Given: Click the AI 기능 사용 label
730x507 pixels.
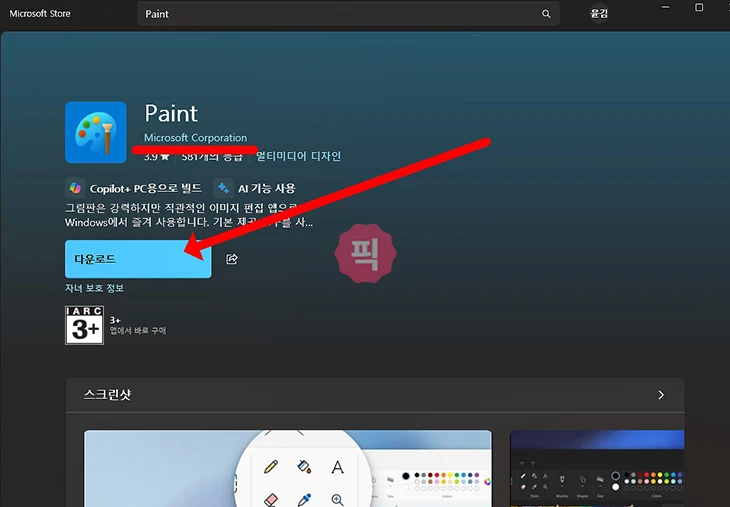Looking at the screenshot, I should pos(267,189).
